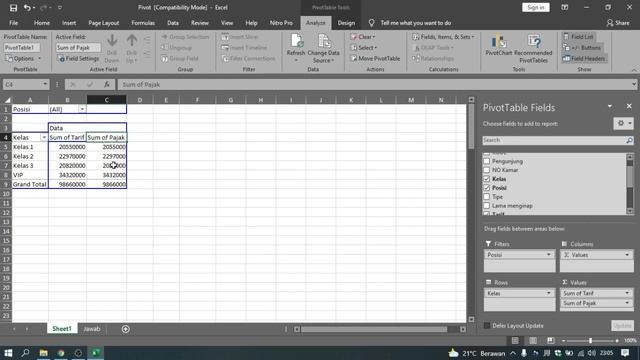
Task: Click the Undo icon
Action: coord(27,8)
